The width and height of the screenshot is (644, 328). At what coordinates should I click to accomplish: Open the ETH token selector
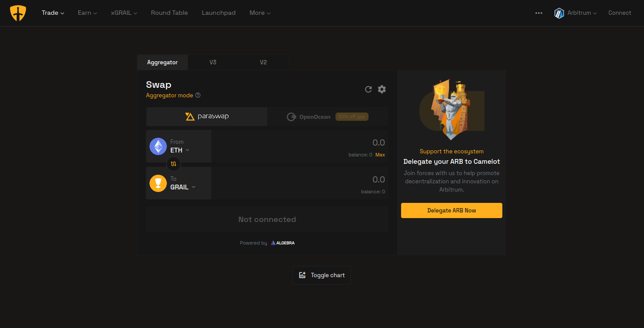pyautogui.click(x=179, y=150)
